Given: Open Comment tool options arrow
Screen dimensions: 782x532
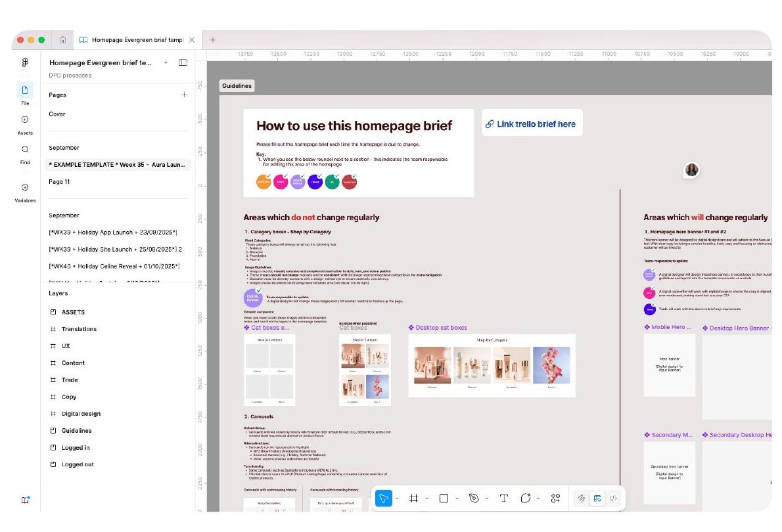Looking at the screenshot, I should pyautogui.click(x=538, y=499).
